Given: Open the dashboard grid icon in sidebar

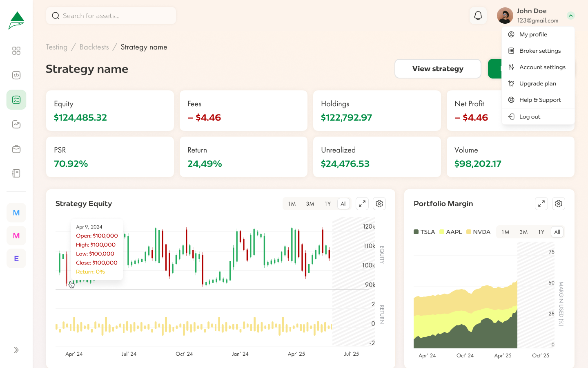Looking at the screenshot, I should click(16, 51).
